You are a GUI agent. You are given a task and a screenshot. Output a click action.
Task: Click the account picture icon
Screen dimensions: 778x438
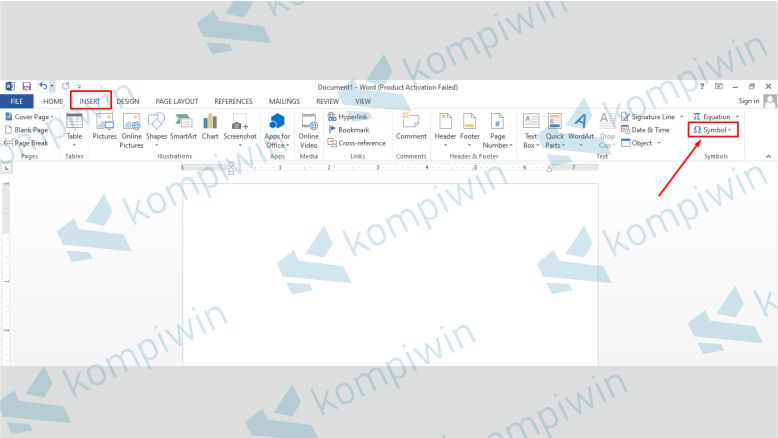770,101
